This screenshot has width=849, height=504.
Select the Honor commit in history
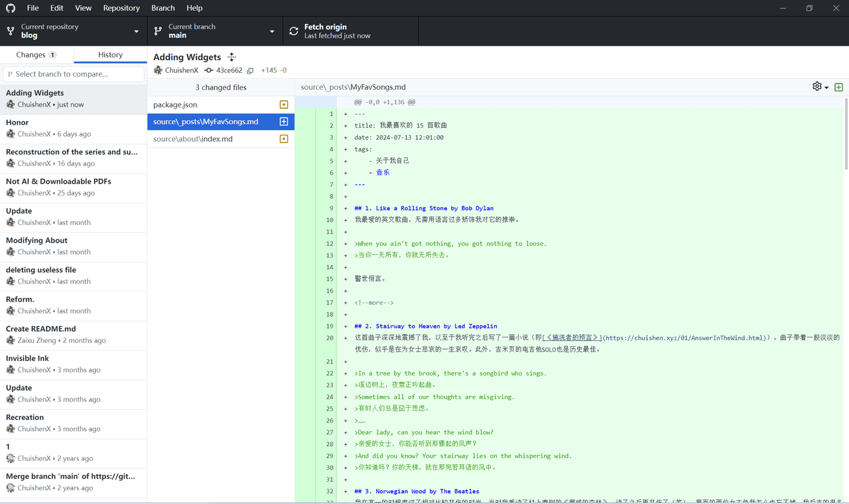click(x=73, y=128)
